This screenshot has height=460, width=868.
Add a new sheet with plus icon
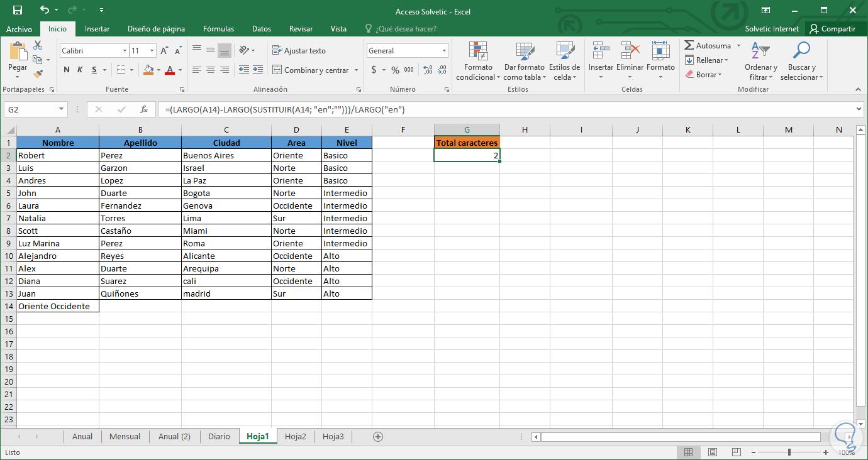click(378, 436)
